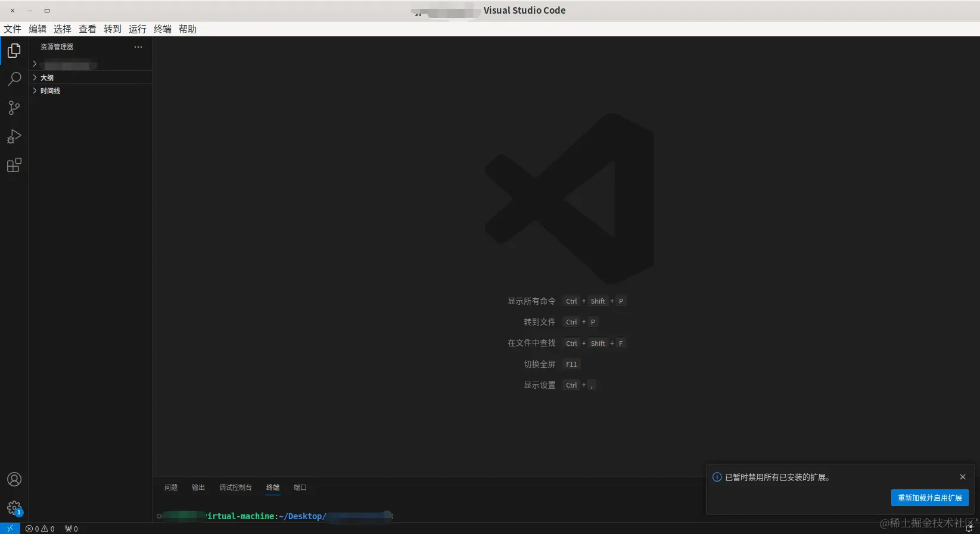Open the Accounts menu icon

pyautogui.click(x=14, y=479)
